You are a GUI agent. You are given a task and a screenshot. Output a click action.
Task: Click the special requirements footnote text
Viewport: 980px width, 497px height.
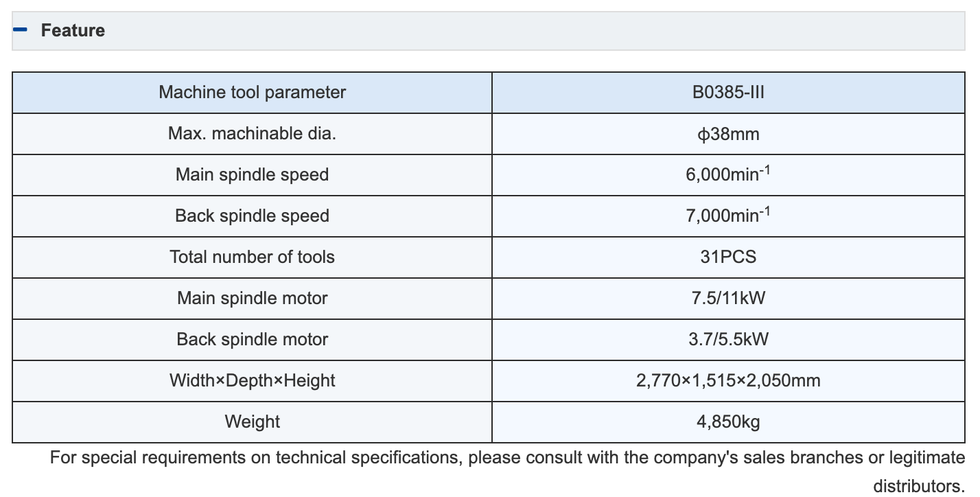pyautogui.click(x=507, y=472)
